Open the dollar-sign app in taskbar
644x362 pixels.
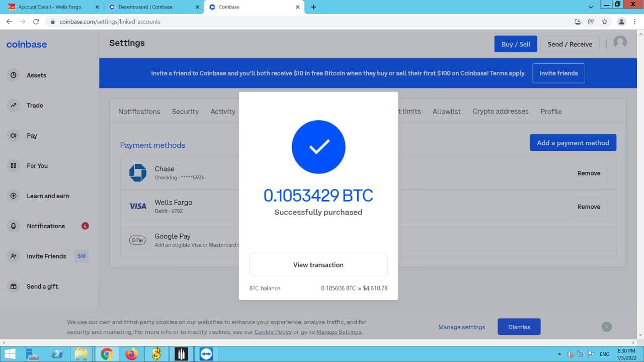(156, 354)
